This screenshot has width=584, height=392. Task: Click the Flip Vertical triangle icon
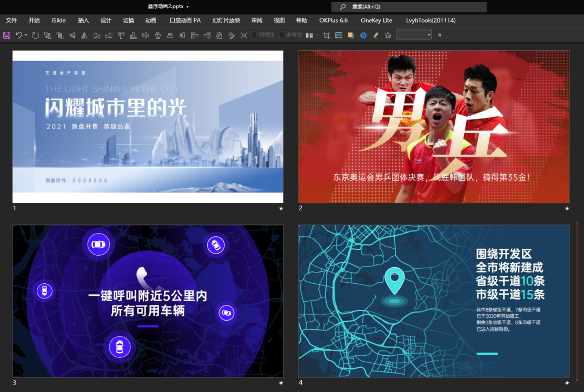(72, 35)
